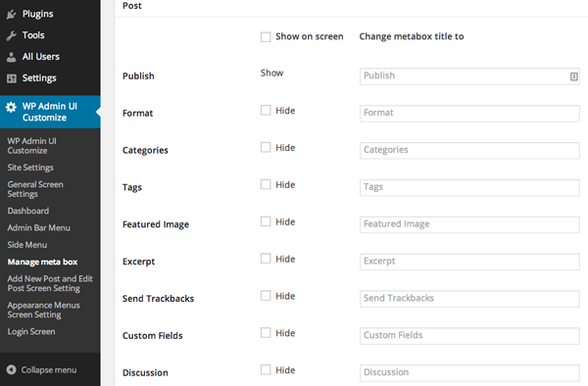Go to the Login Screen settings link
Screen dimensions: 588x386
tap(31, 332)
